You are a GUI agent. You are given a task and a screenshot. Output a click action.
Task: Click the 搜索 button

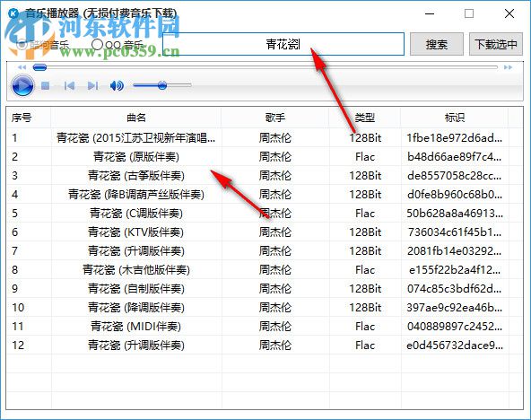coord(437,44)
